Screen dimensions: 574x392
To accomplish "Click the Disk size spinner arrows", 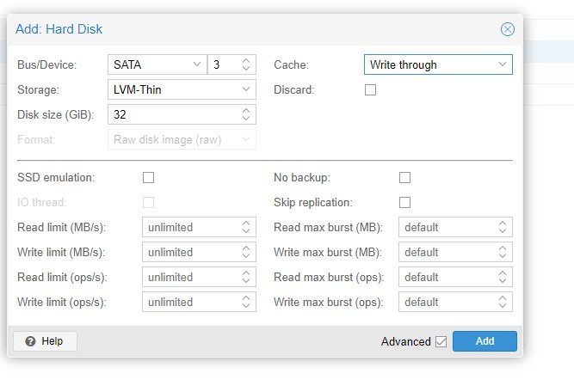I will tap(246, 114).
